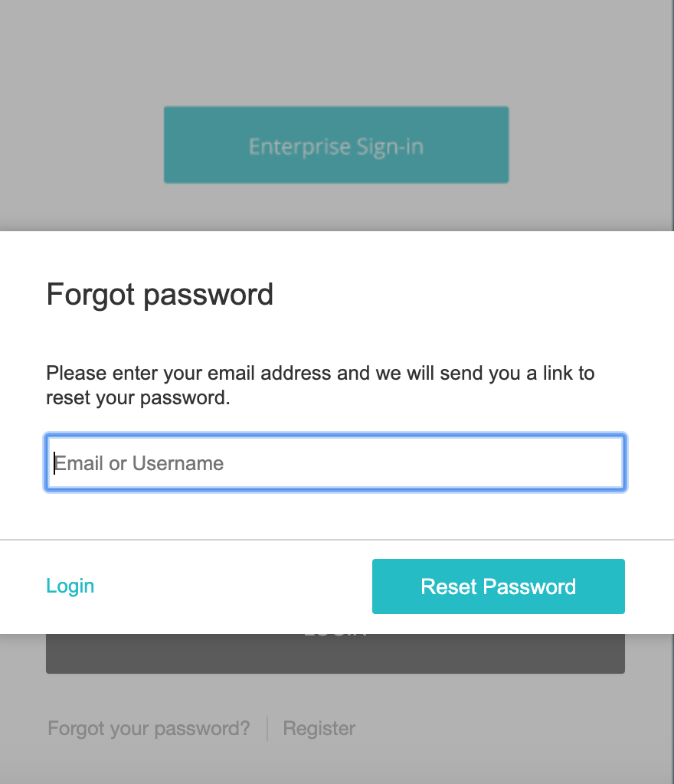The height and width of the screenshot is (784, 674).
Task: Click the Forgot password dialog heading
Action: [x=159, y=295]
